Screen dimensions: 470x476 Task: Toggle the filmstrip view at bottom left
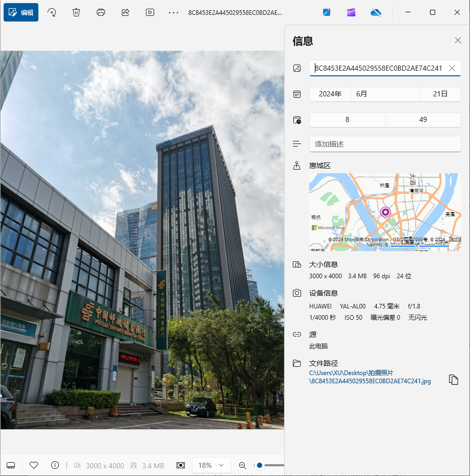(11, 465)
